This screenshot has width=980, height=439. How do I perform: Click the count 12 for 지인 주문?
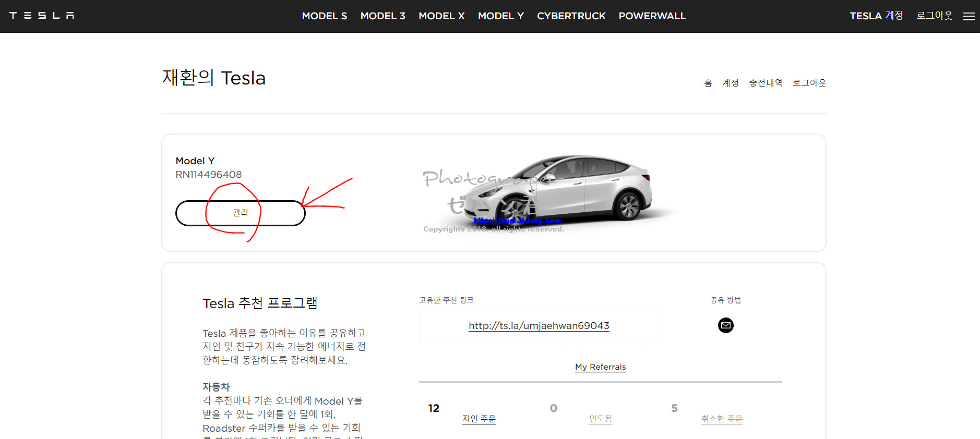[x=434, y=408]
